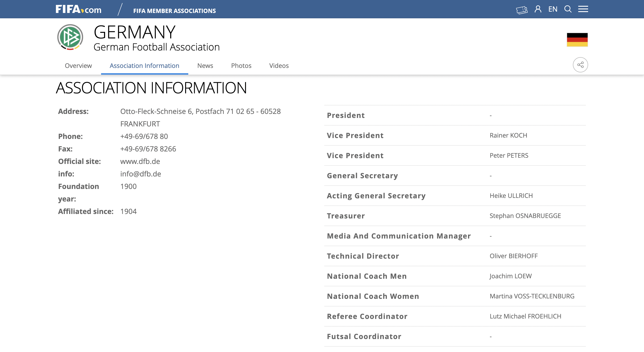The height and width of the screenshot is (352, 644).
Task: Click the Oliver BIERHOFF technical director entry
Action: point(513,256)
